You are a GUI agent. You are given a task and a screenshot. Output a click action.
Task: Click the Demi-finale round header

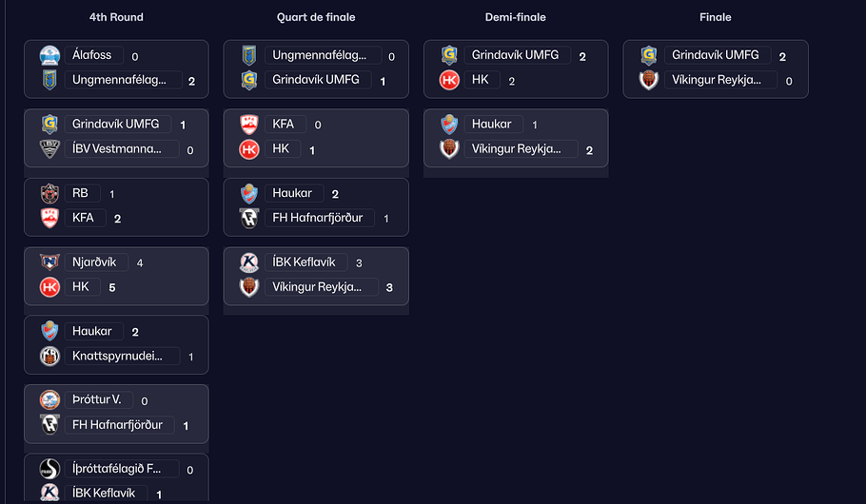tap(516, 17)
